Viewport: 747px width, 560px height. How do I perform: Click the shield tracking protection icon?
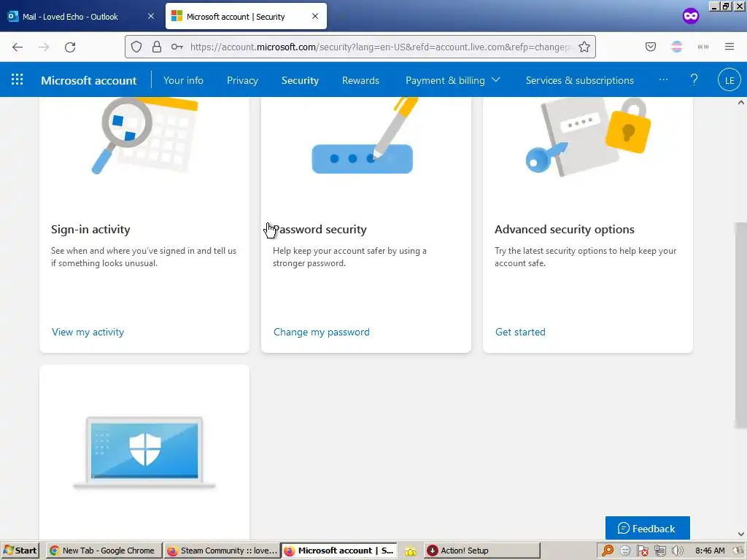click(136, 47)
